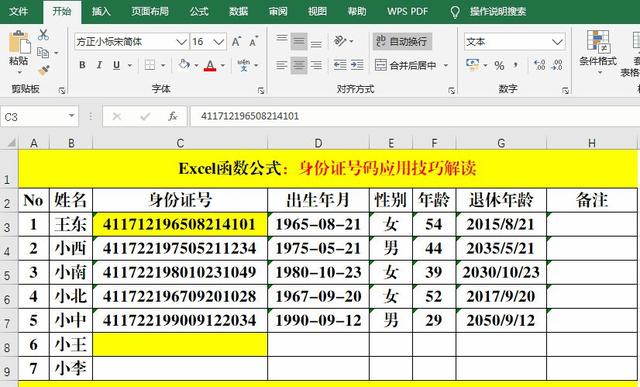Click formula bar confirm check icon
The width and height of the screenshot is (640, 387).
point(145,117)
